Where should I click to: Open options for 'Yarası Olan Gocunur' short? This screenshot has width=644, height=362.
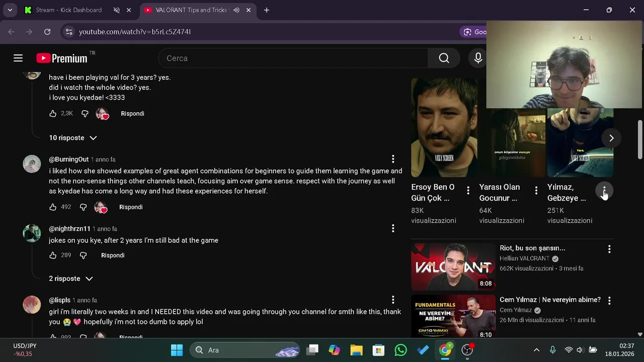point(536,191)
